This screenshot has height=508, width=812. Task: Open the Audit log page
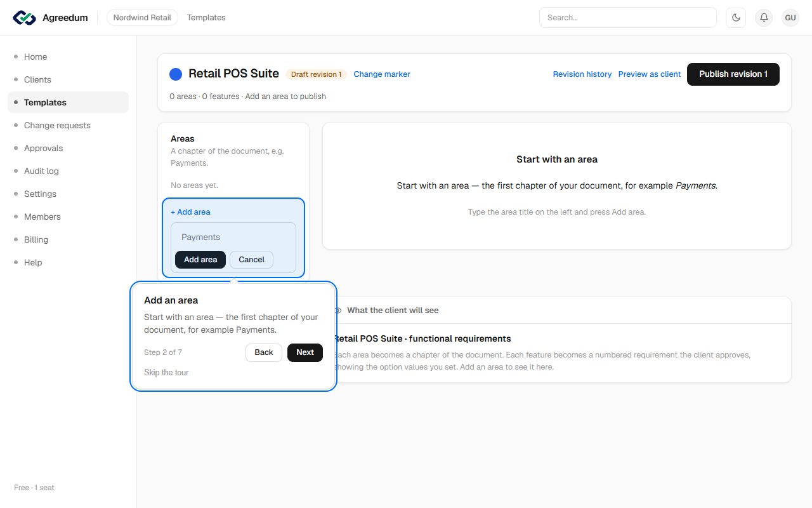click(68, 171)
